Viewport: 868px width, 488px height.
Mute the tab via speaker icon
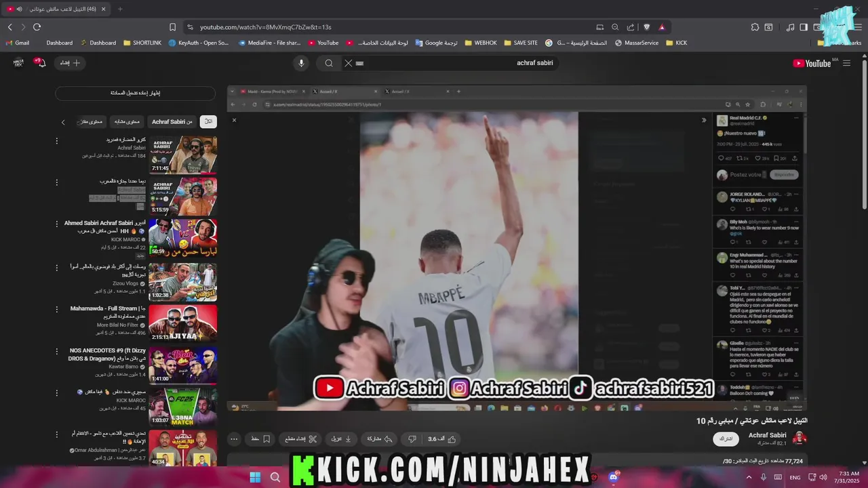[19, 9]
